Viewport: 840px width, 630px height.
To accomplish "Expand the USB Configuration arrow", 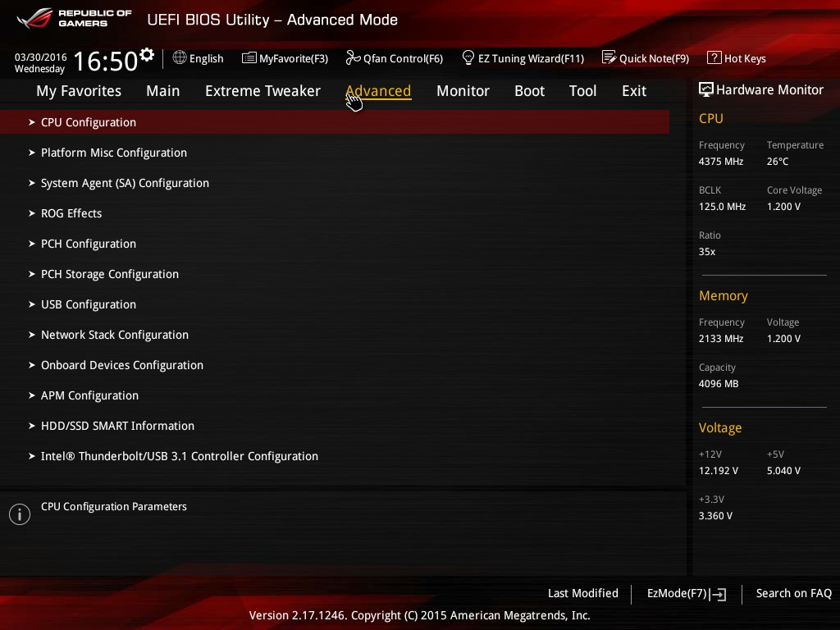I will (32, 304).
